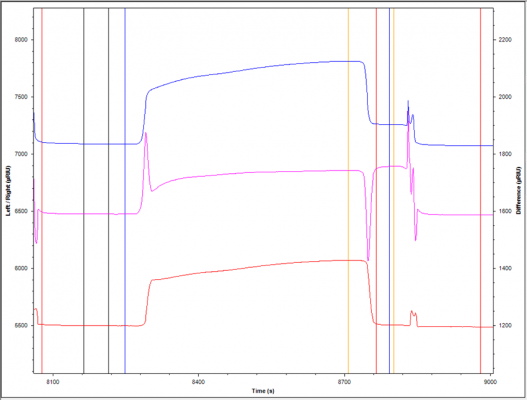
Task: Click the leftmost red vertical marker line
Action: [x=42, y=191]
